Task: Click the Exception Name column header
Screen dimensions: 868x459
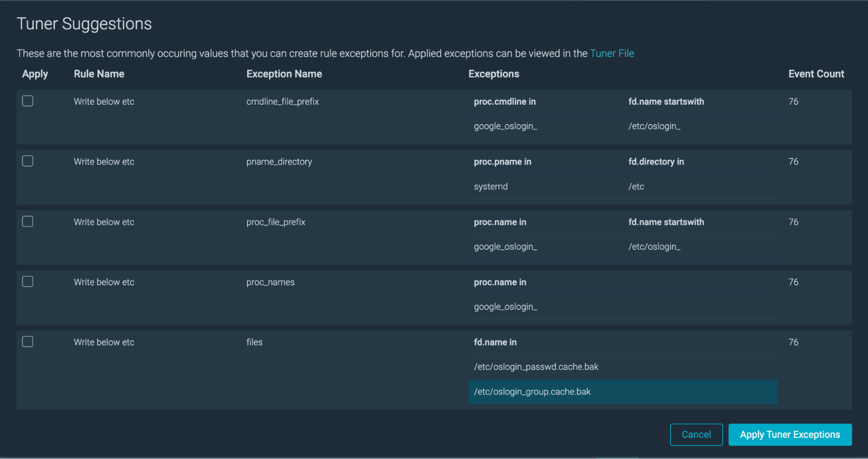Action: pos(284,74)
